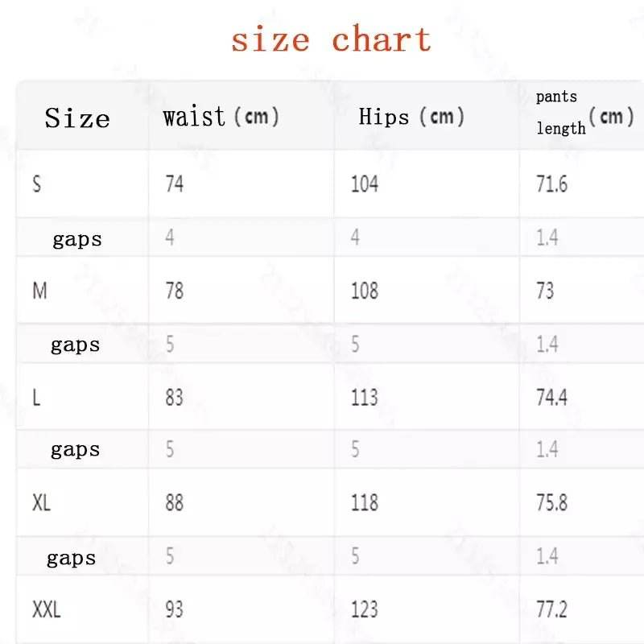Click the XXL size row label
The image size is (644, 644).
coord(47,609)
